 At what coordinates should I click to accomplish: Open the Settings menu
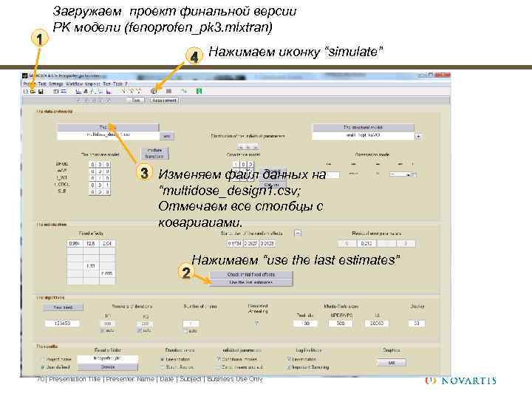tap(56, 83)
